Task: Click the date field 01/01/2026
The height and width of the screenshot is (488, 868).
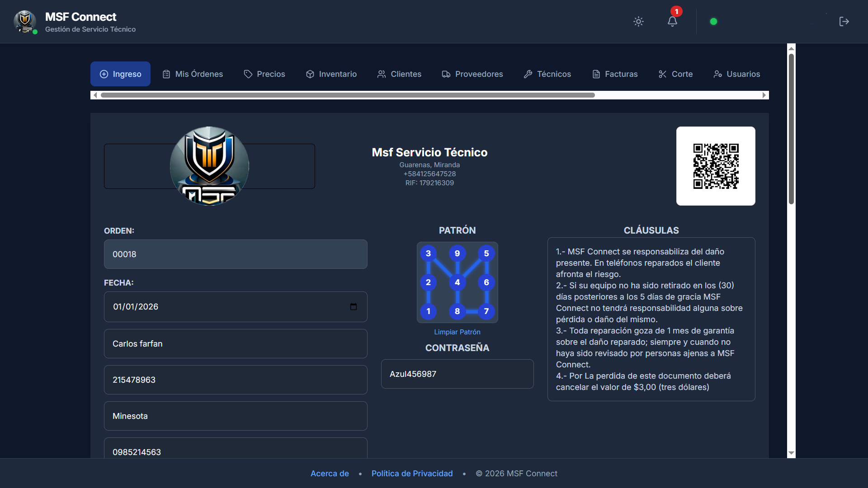Action: [x=236, y=307]
